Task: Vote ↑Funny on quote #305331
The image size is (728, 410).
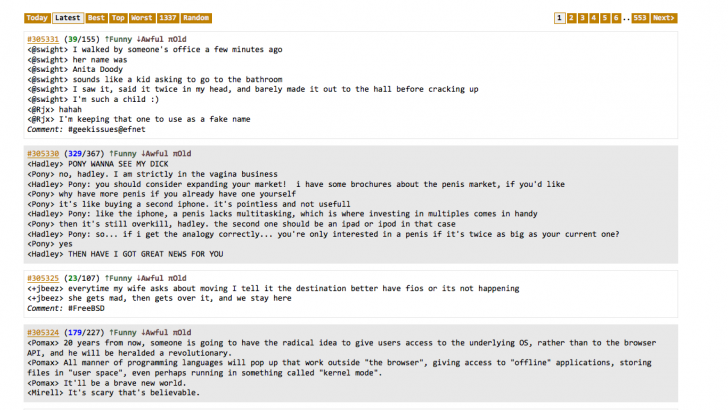Action: [x=118, y=39]
